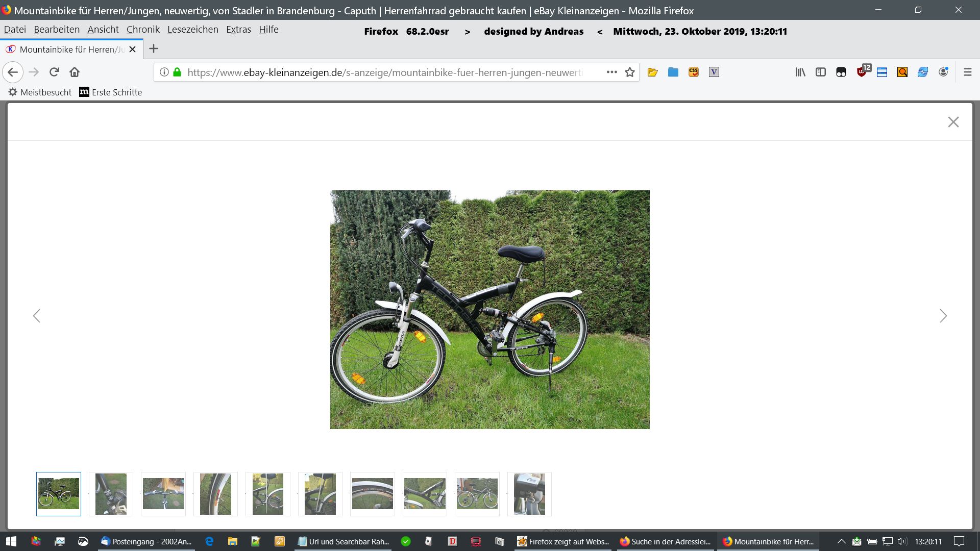The width and height of the screenshot is (980, 551).
Task: Open Windows Start menu
Action: (11, 541)
